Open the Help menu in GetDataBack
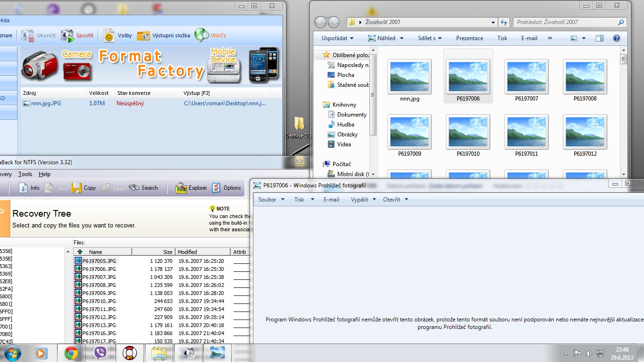 44,174
